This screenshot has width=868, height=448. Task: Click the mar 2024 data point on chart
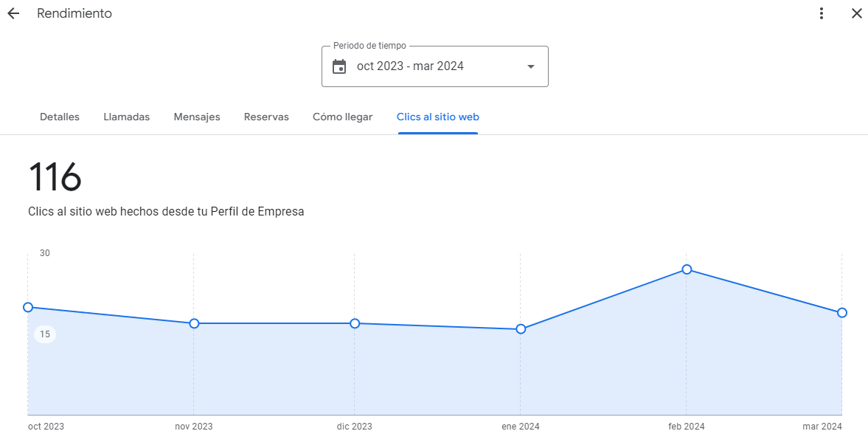click(x=842, y=313)
